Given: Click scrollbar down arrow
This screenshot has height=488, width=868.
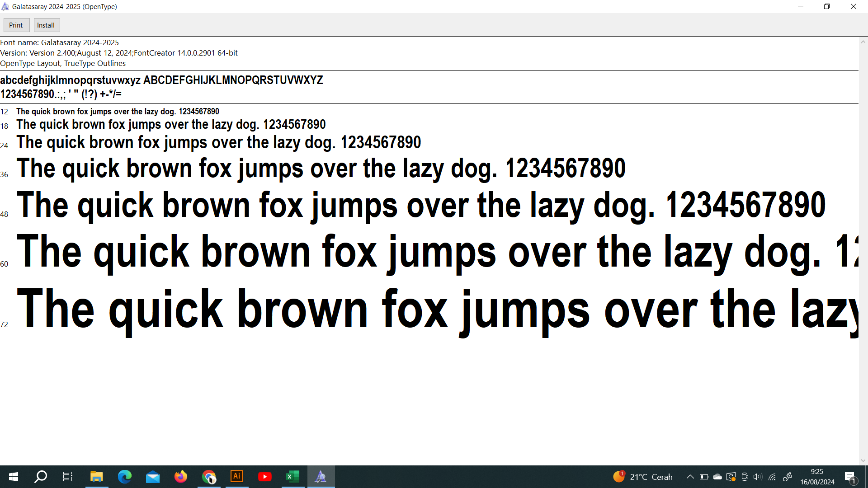Looking at the screenshot, I should click(863, 460).
